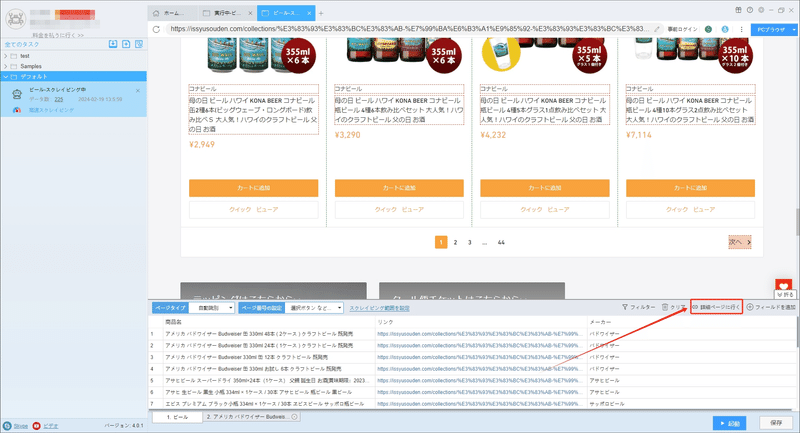The image size is (800, 433).
Task: Open a new tab with plus icon
Action: click(x=321, y=13)
